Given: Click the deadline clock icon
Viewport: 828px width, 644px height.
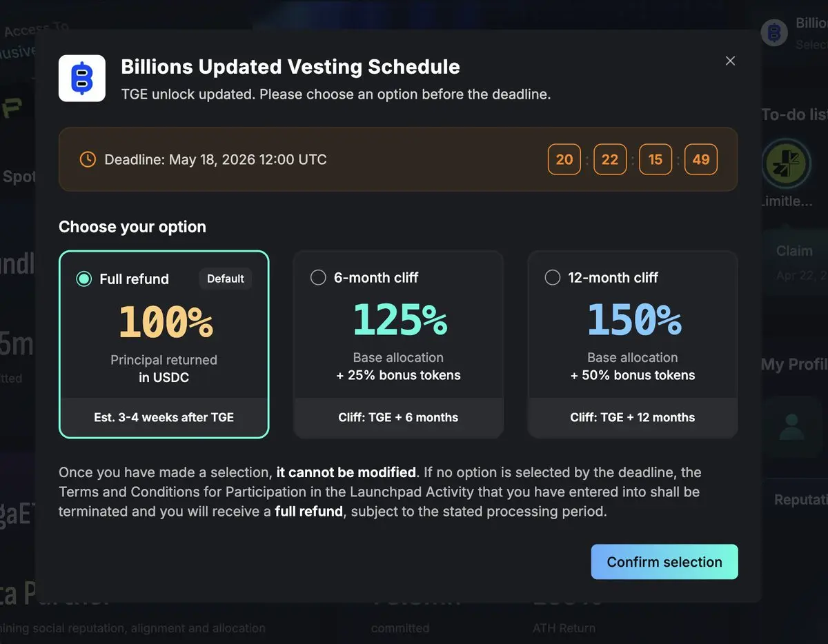Looking at the screenshot, I should coord(88,159).
